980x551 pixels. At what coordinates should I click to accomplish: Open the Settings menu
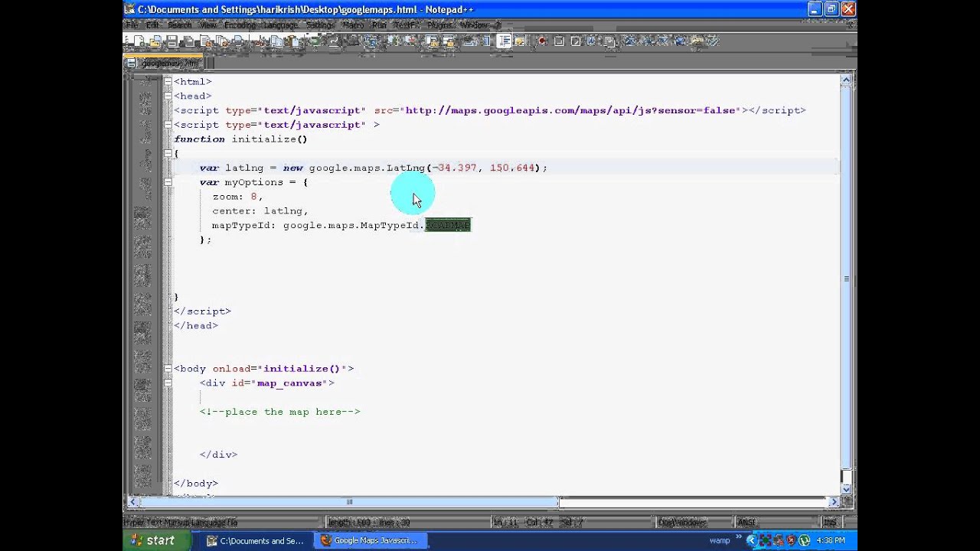pos(320,25)
